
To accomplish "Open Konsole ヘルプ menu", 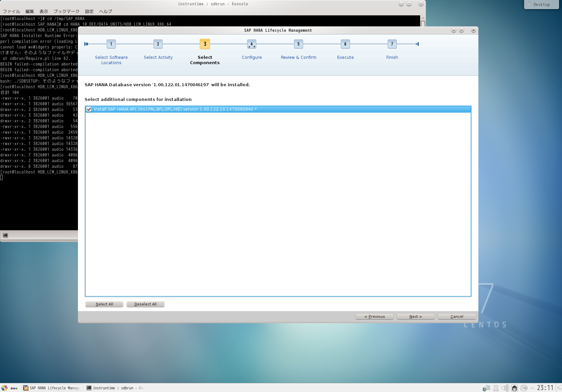I will 105,11.
